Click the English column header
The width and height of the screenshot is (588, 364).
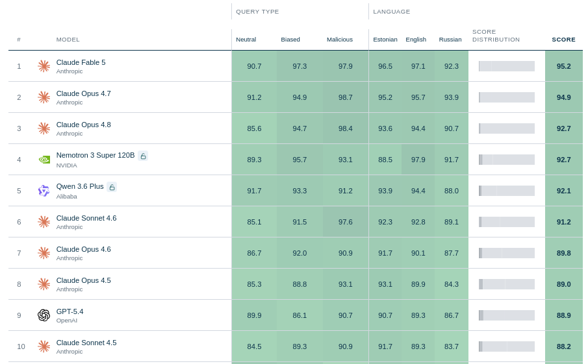416,40
